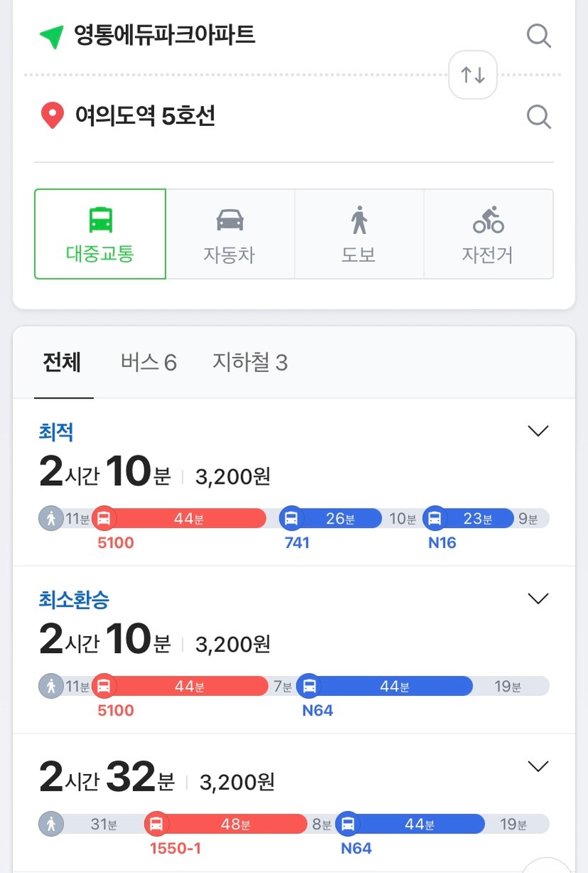This screenshot has height=873, width=588.
Task: Tap the 44분 red 5100 segment in 최적 route
Action: (179, 519)
